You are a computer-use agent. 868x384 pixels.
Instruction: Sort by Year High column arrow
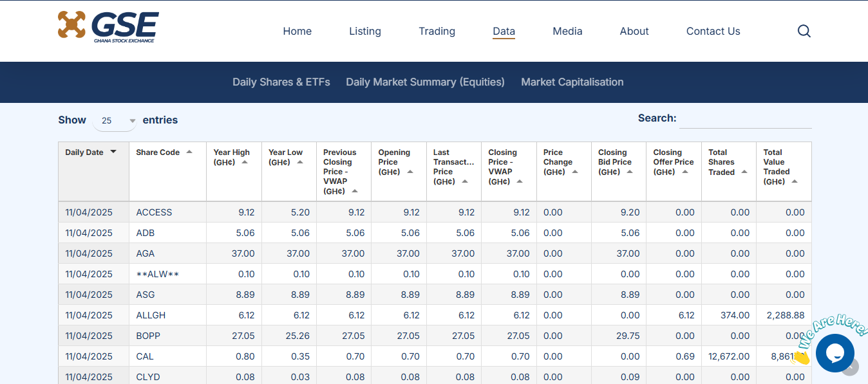[x=245, y=162]
